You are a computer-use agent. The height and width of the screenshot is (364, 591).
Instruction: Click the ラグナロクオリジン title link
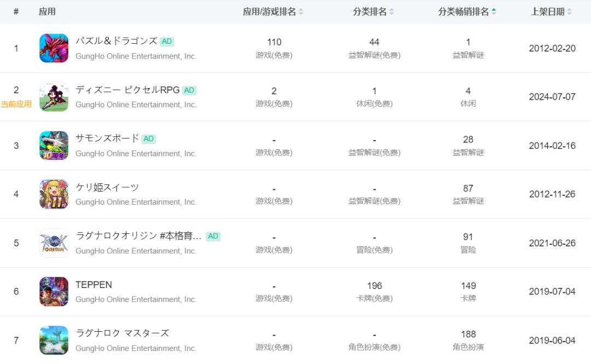[x=138, y=236]
